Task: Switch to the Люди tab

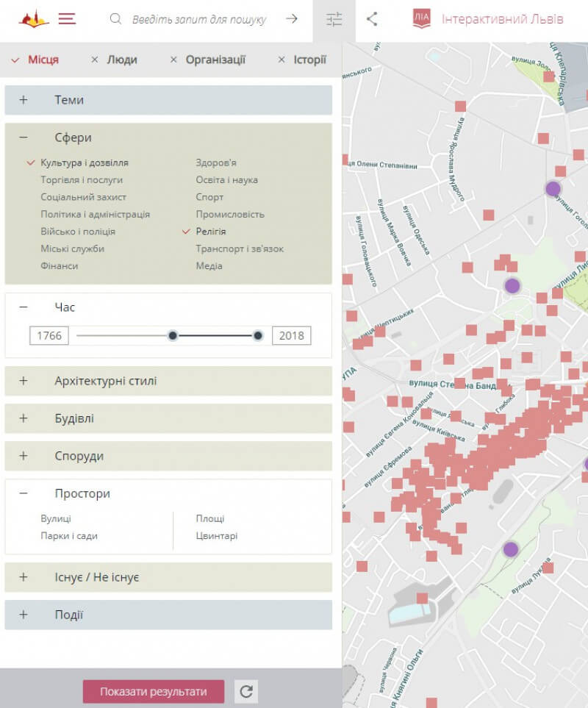Action: [x=121, y=60]
